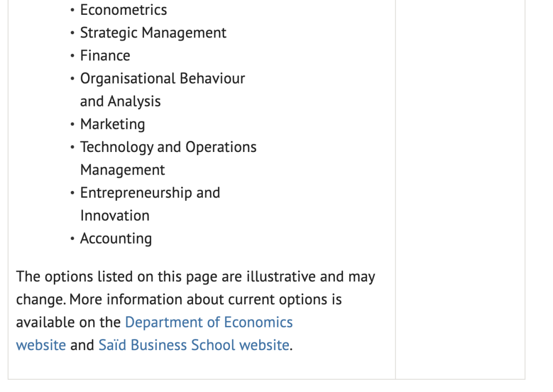Click the 'and Analysis' continuation line
Screen dimensions: 553x392
click(x=120, y=102)
